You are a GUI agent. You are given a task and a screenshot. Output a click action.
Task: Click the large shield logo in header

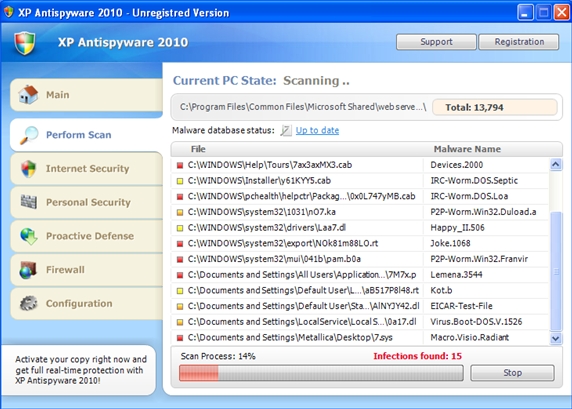pos(25,43)
